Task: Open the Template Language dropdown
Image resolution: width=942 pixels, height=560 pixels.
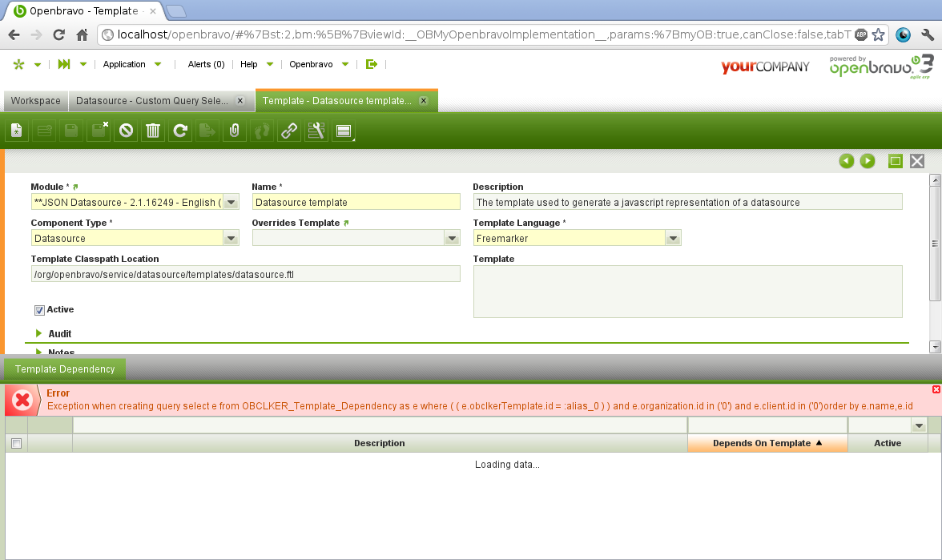Action: [x=673, y=238]
